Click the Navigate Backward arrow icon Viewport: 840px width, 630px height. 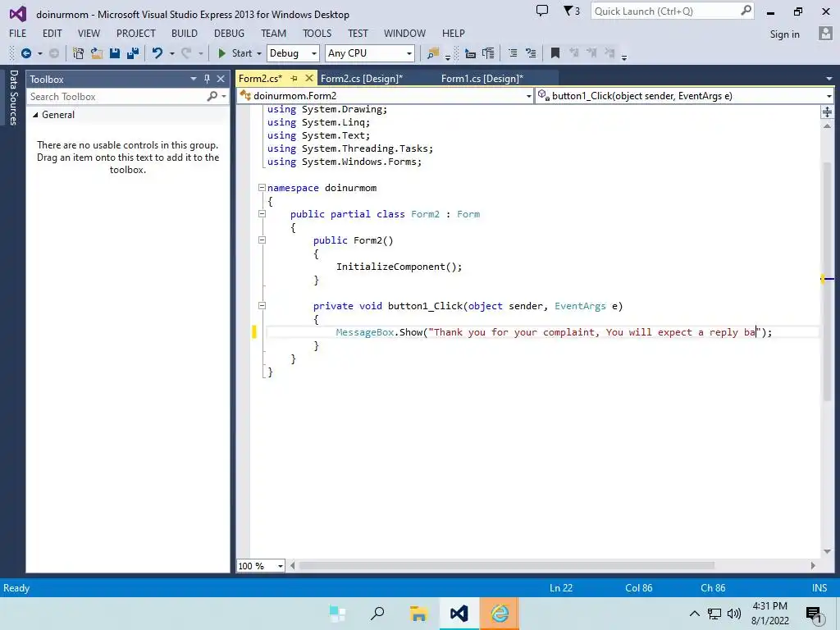click(x=25, y=53)
